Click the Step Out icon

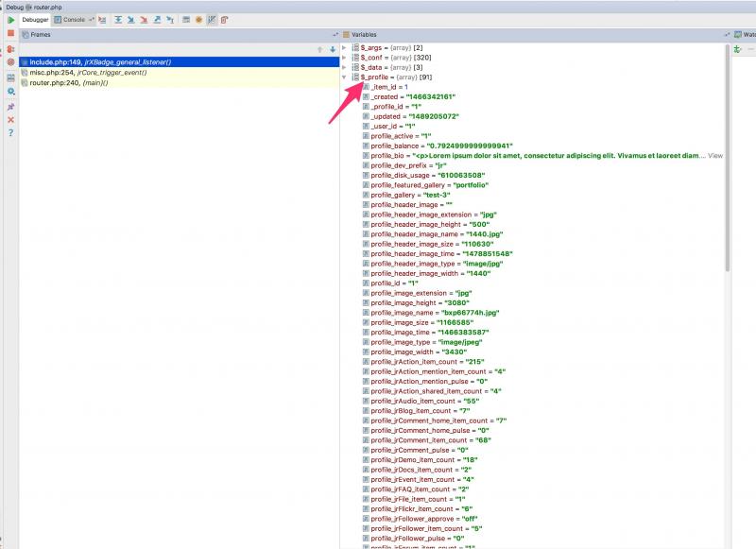[156, 19]
